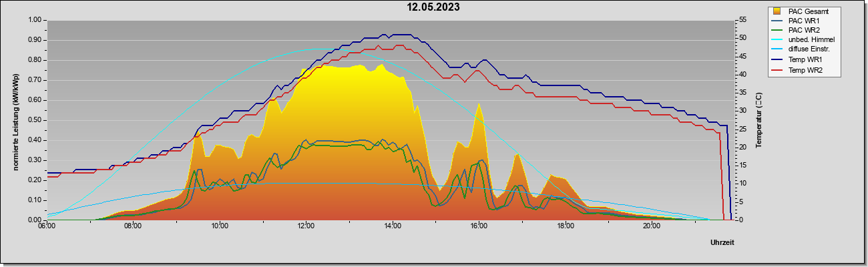Click the 08:00 time axis label

[134, 226]
